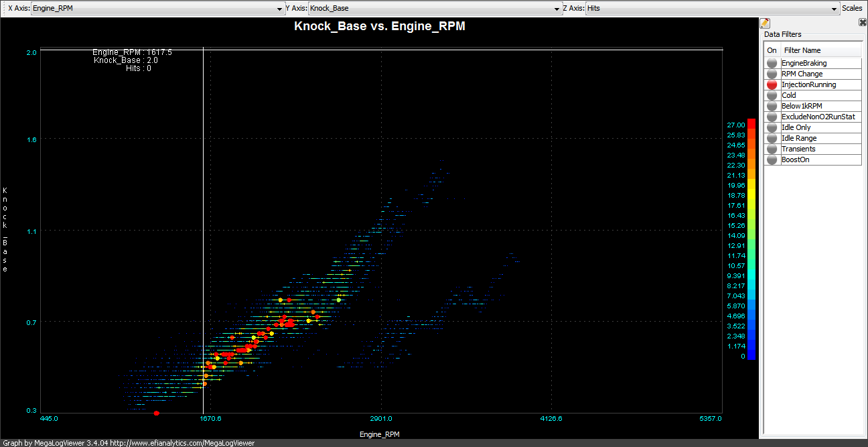
Task: Click the Scales button
Action: click(852, 9)
